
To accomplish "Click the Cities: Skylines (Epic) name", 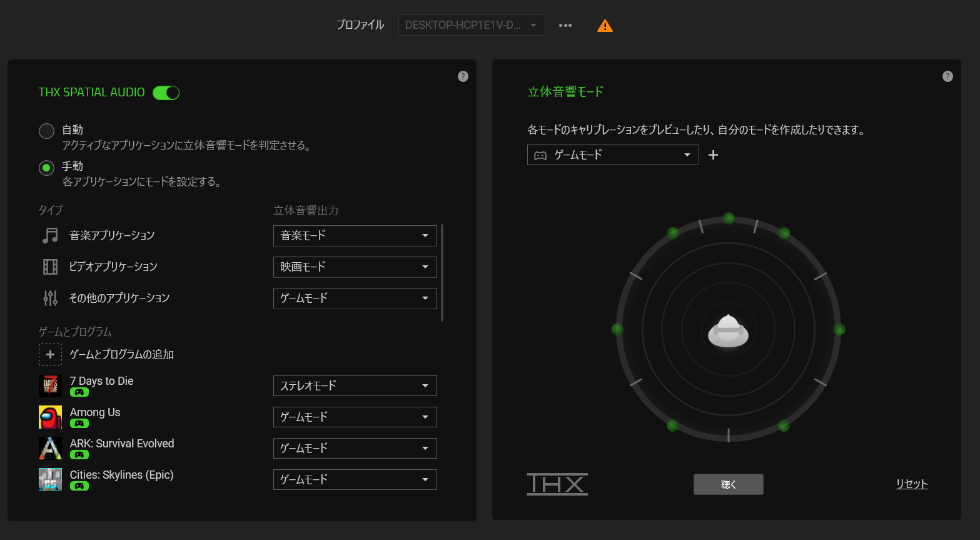I will (122, 475).
